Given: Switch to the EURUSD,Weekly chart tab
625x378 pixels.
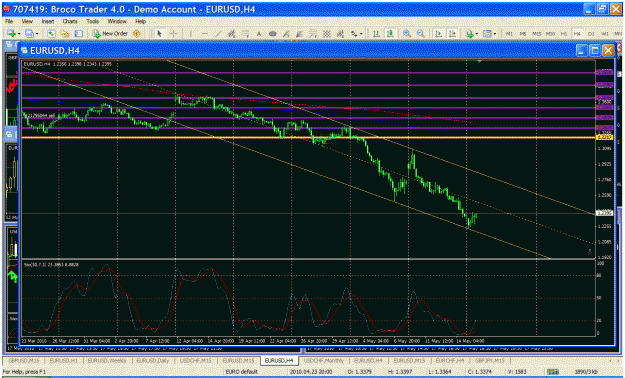Looking at the screenshot, I should (107, 360).
